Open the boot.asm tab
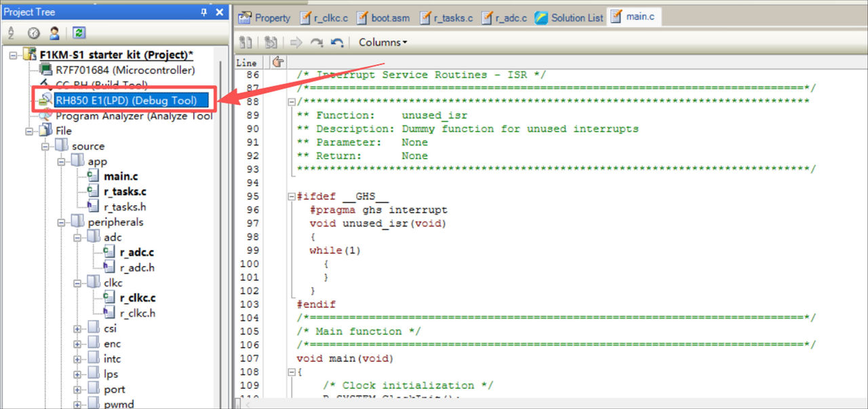This screenshot has height=409, width=868. point(383,18)
